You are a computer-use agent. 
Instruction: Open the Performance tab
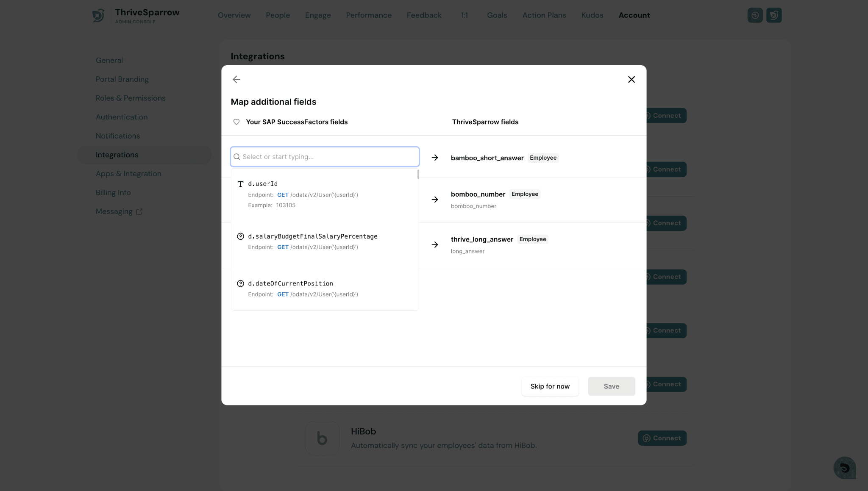(369, 15)
